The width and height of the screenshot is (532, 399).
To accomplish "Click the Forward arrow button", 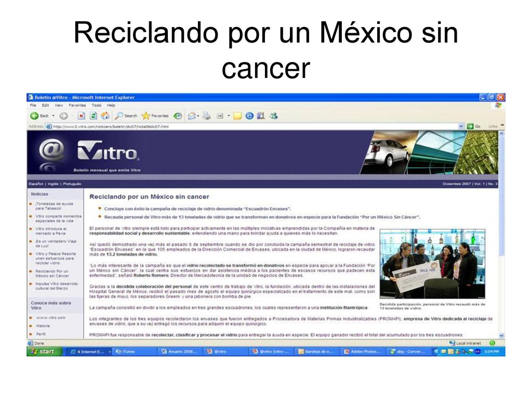I will tap(63, 116).
